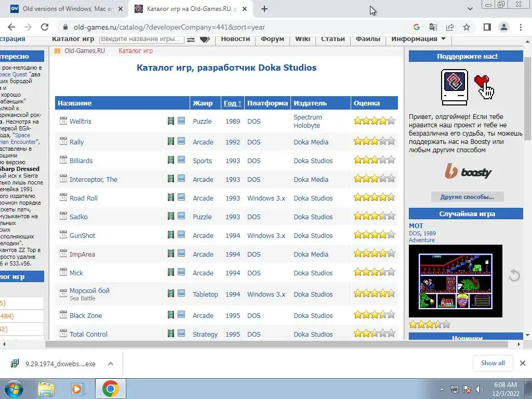Open Windows Explorer from taskbar
Viewport: 532px width, 399px height.
46,389
